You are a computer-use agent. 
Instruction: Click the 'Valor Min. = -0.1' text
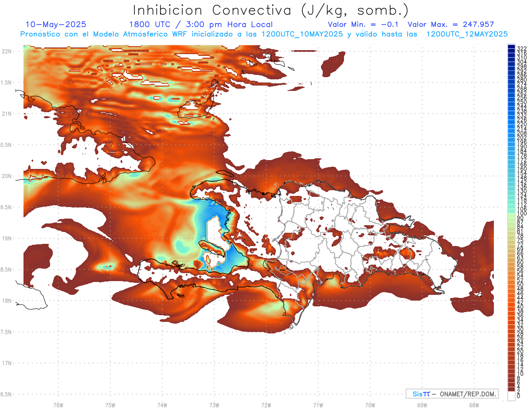click(364, 24)
